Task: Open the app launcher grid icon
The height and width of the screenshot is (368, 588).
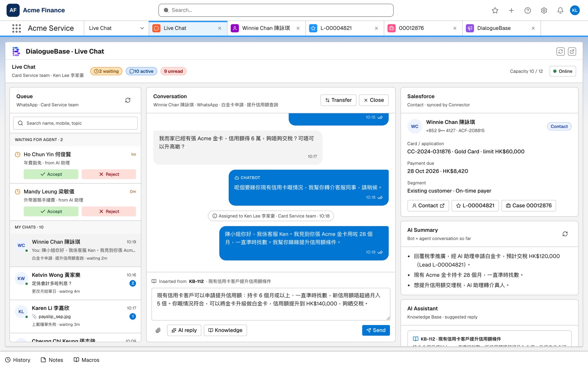Action: pyautogui.click(x=17, y=28)
